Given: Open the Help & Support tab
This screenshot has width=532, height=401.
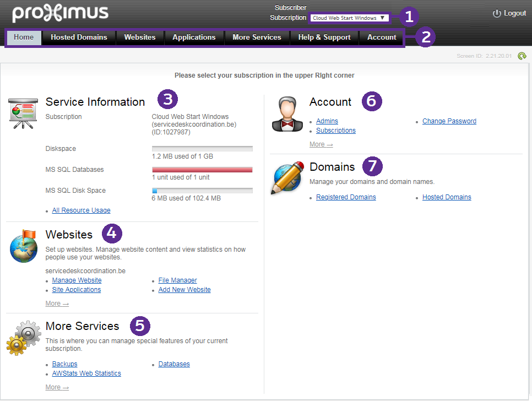Looking at the screenshot, I should tap(324, 37).
